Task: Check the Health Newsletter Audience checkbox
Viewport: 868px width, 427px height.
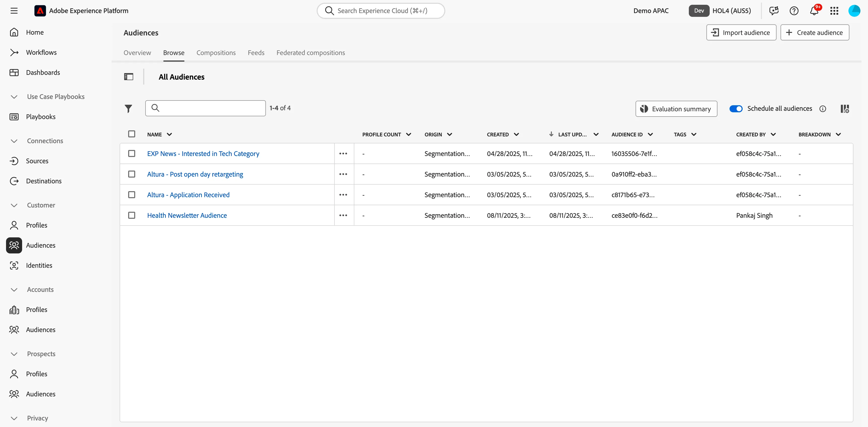Action: tap(132, 215)
